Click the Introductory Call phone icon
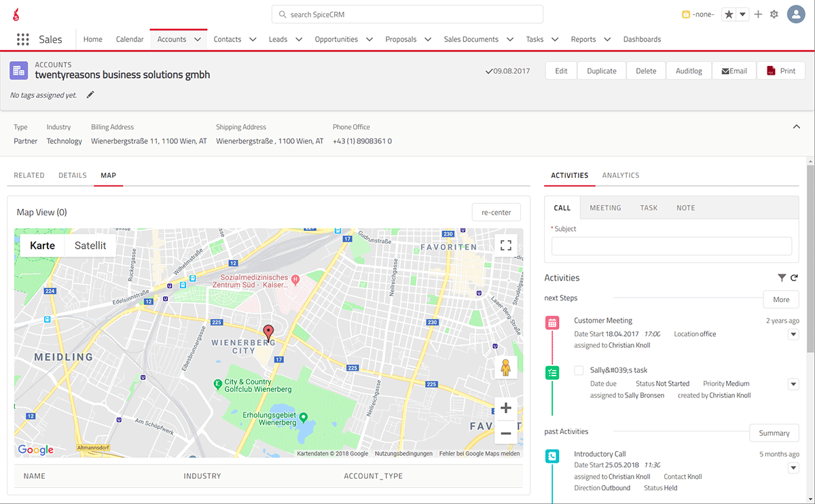 553,456
